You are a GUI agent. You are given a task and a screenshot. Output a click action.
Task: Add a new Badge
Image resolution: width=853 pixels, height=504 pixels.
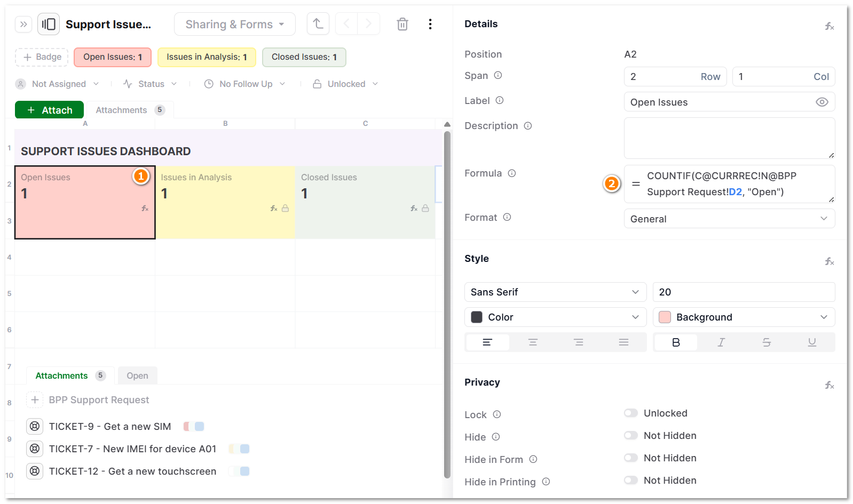(42, 57)
